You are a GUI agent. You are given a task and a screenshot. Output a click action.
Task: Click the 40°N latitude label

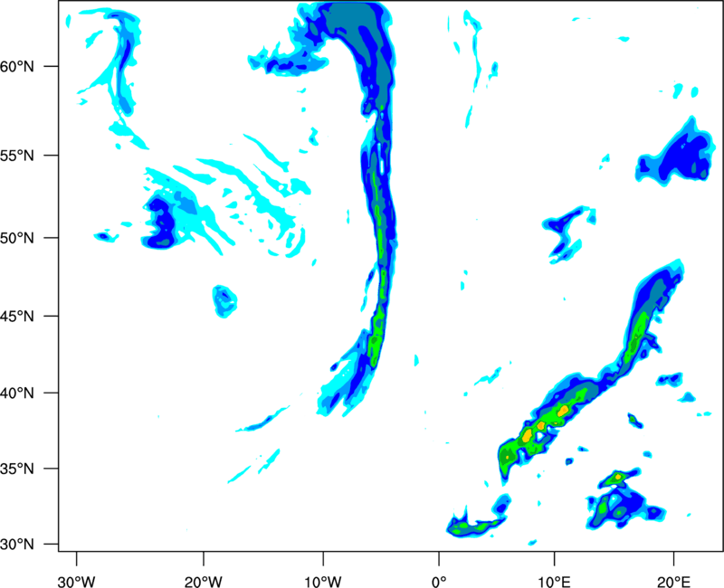point(17,393)
